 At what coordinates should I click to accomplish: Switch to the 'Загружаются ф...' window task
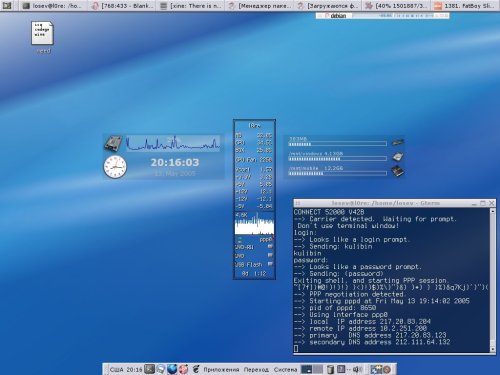[328, 6]
